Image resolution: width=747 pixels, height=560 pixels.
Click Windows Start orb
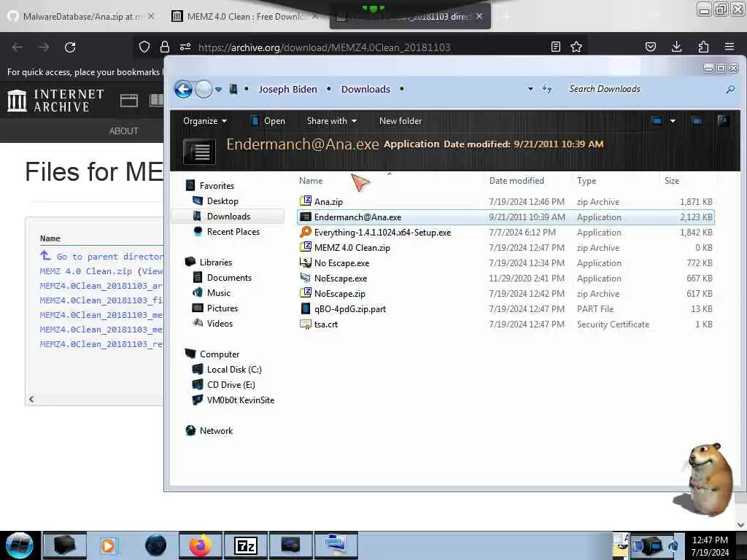point(19,545)
